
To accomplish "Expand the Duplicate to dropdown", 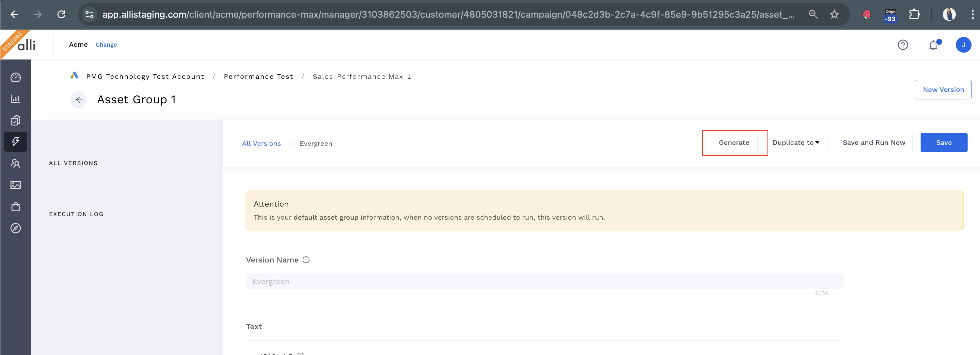I will tap(796, 143).
